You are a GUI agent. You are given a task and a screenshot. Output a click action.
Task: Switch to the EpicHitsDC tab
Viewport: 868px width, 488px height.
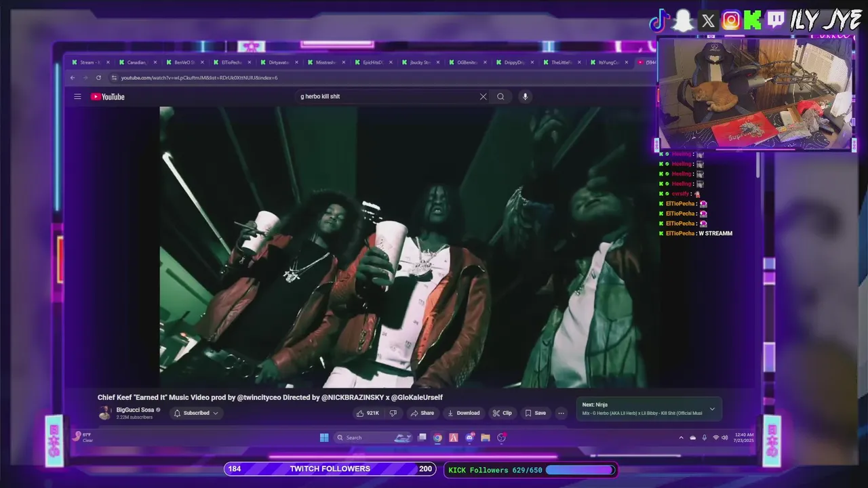pos(373,62)
